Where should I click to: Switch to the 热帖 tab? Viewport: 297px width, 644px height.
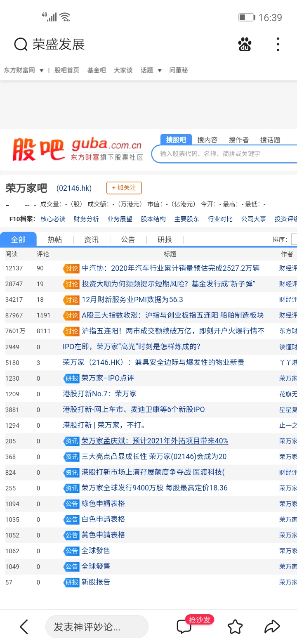[54, 239]
